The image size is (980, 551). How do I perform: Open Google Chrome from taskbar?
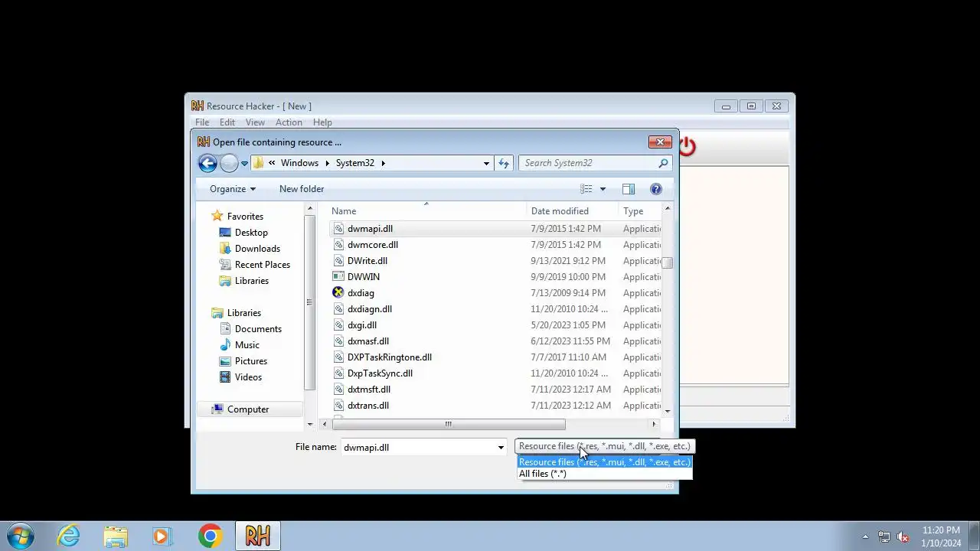pyautogui.click(x=210, y=536)
